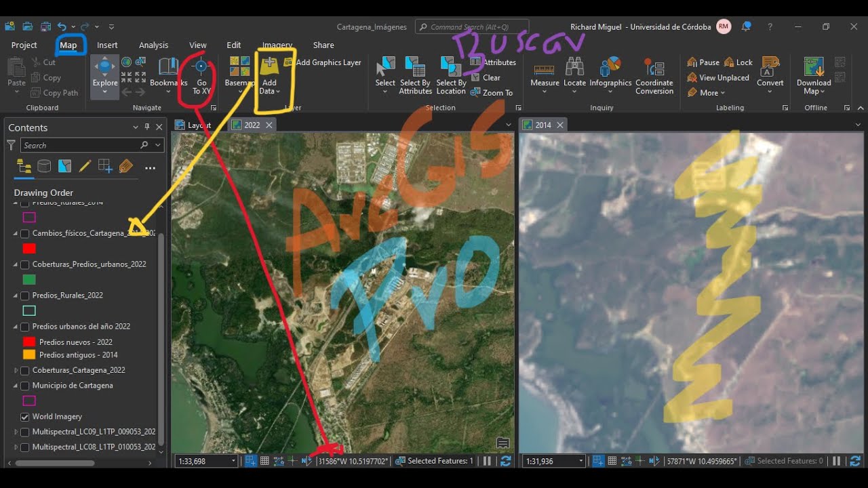868x488 pixels.
Task: Open the View ribbon tab
Action: 198,45
